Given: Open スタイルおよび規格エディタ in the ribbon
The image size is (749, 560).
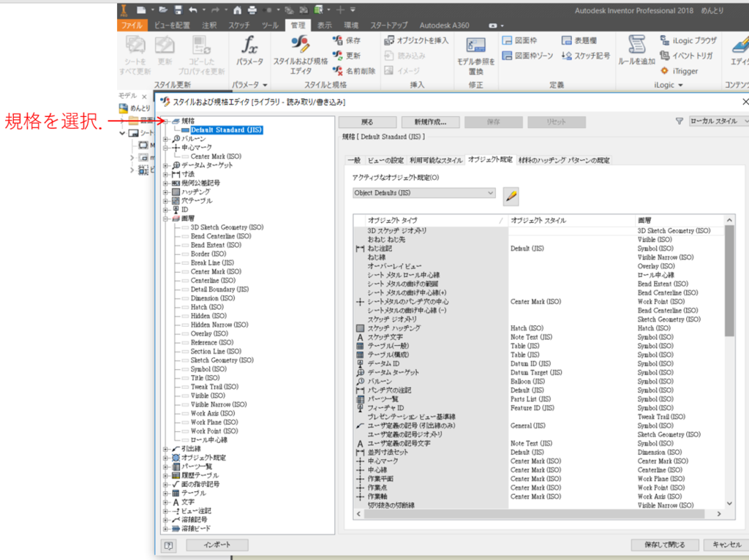Looking at the screenshot, I should (x=301, y=55).
